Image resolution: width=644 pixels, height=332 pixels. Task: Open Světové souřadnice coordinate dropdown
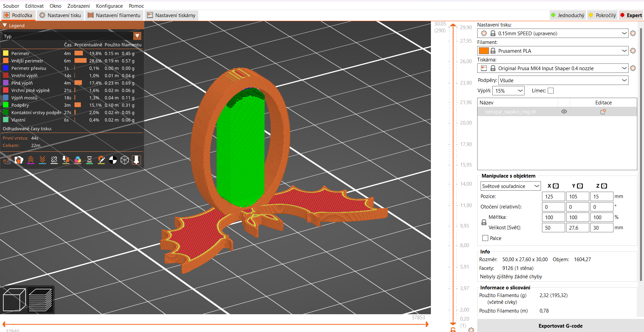click(510, 186)
